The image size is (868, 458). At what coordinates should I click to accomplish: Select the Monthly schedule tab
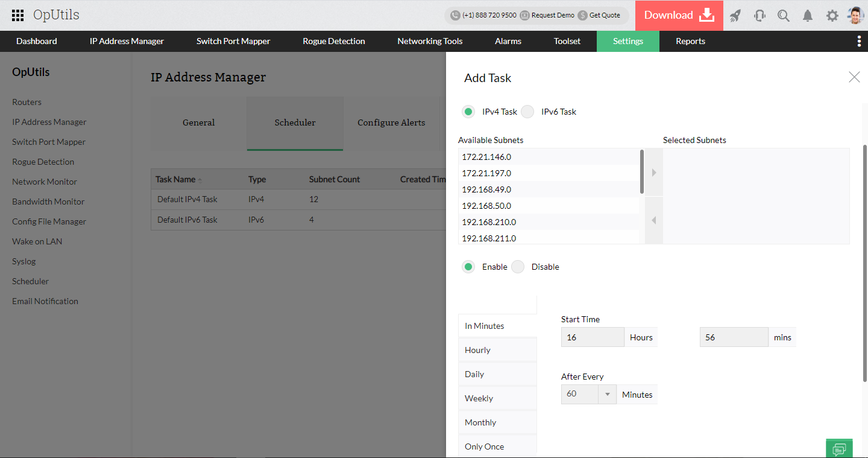click(497, 422)
